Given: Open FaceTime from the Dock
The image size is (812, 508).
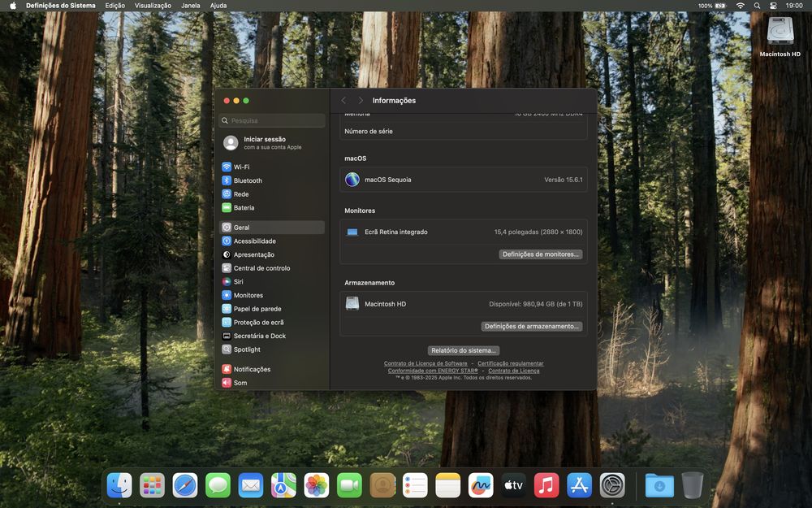Looking at the screenshot, I should [349, 486].
